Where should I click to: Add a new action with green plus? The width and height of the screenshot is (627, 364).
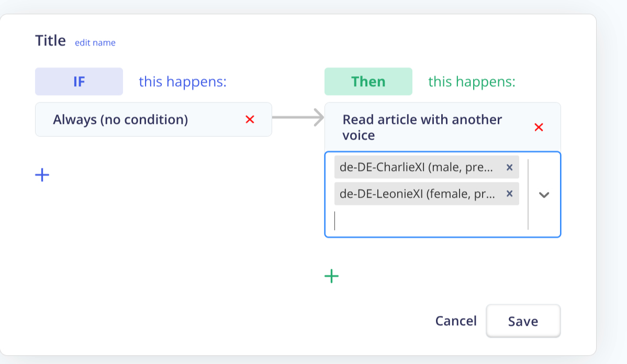(x=331, y=276)
